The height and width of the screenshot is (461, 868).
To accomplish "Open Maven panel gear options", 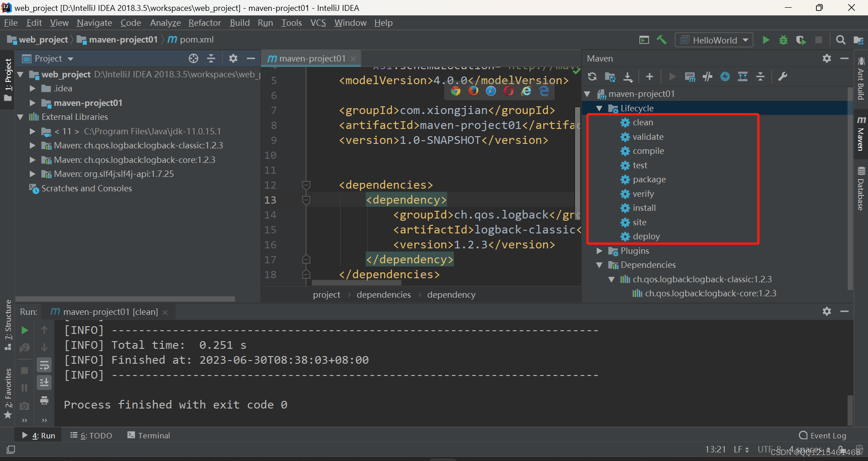I will point(827,58).
